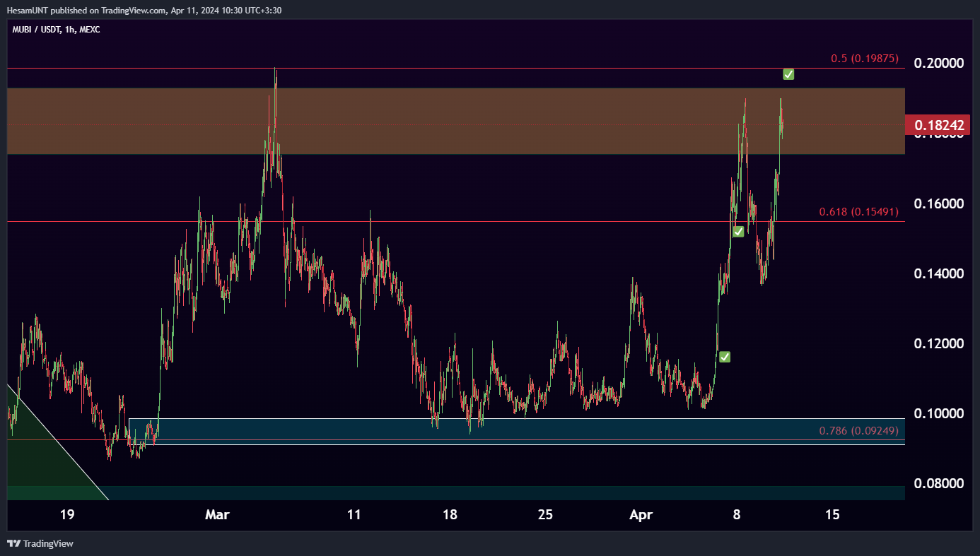Select the blue support zone rectangle
Viewport: 980px width, 556px height.
517,431
